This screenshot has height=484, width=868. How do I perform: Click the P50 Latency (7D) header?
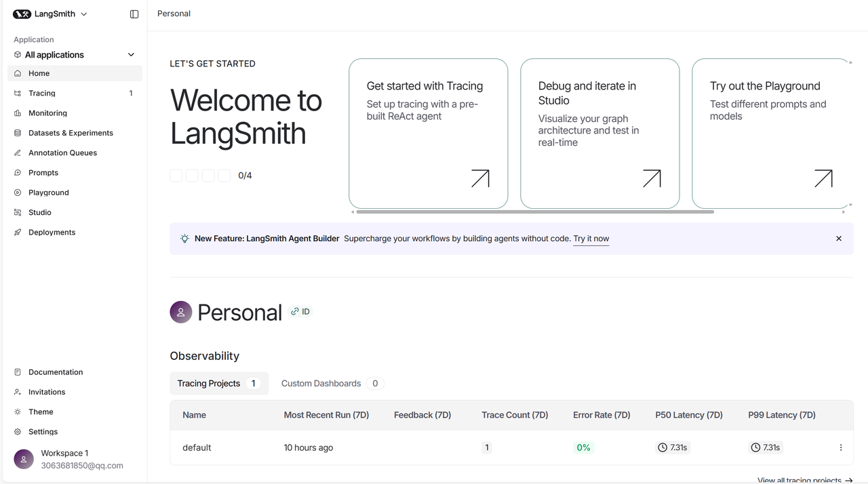pos(689,415)
